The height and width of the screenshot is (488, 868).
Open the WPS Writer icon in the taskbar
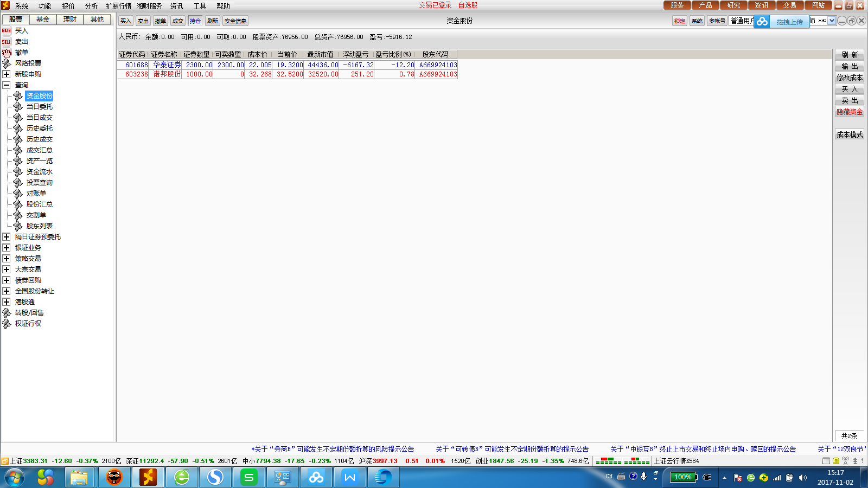(x=350, y=477)
